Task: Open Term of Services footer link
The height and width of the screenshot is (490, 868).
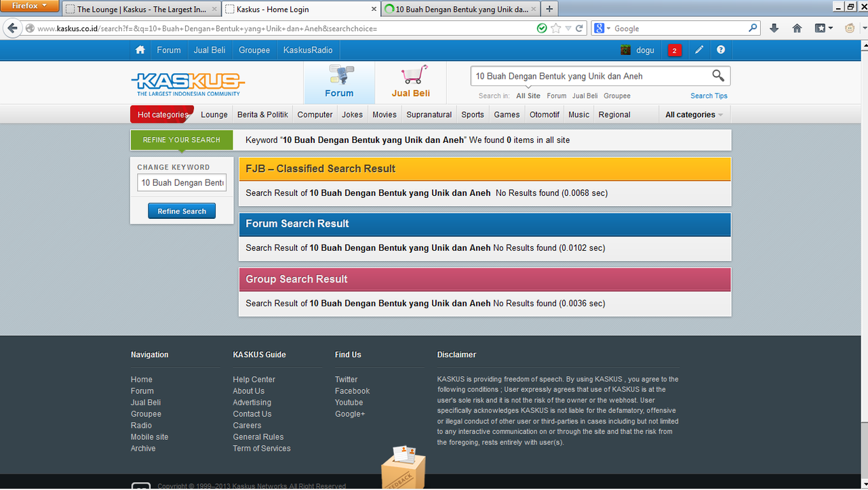Action: 262,449
